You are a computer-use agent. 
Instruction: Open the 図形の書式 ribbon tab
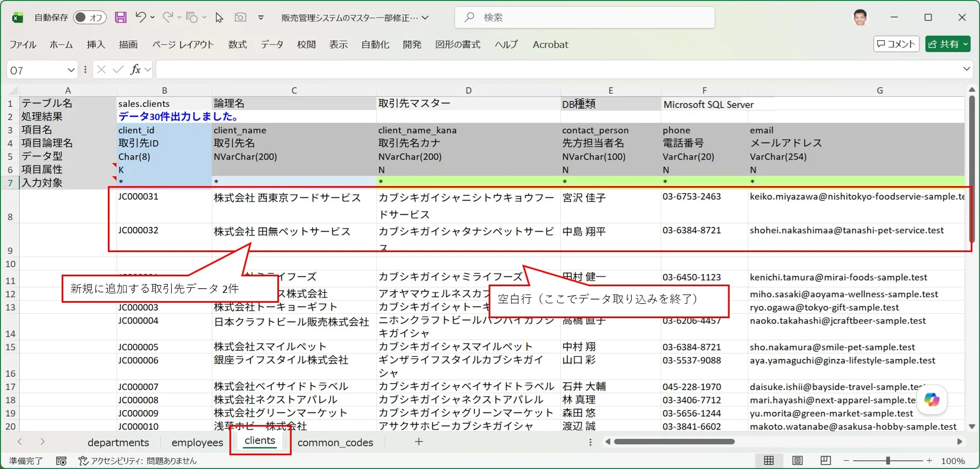[x=458, y=45]
